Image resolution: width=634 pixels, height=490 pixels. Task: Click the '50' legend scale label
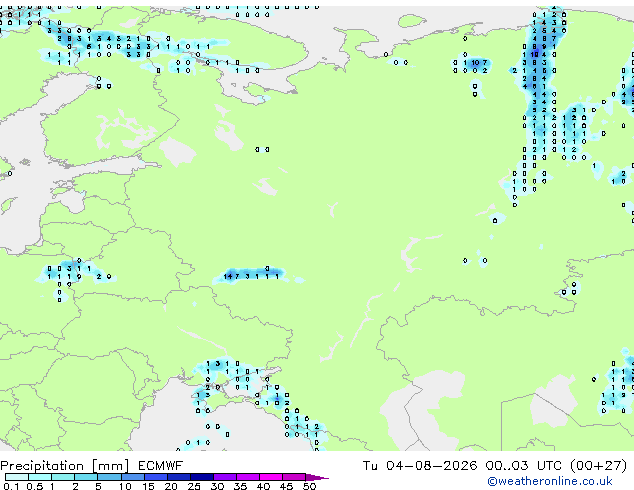tap(309, 486)
